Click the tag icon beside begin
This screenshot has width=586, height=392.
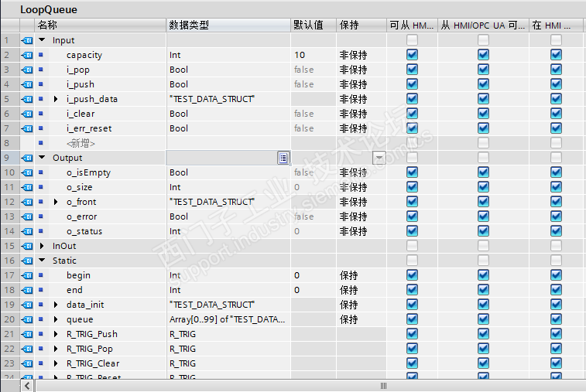pyautogui.click(x=27, y=275)
